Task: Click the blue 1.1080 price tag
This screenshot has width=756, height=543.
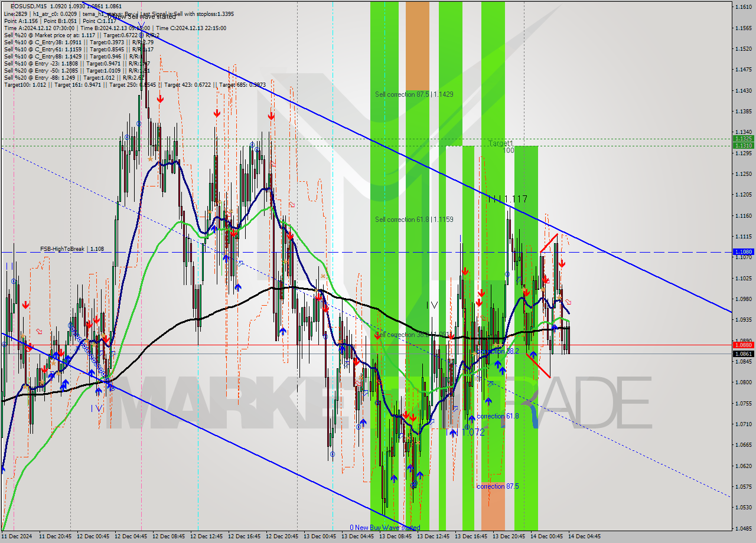Action: pyautogui.click(x=743, y=252)
